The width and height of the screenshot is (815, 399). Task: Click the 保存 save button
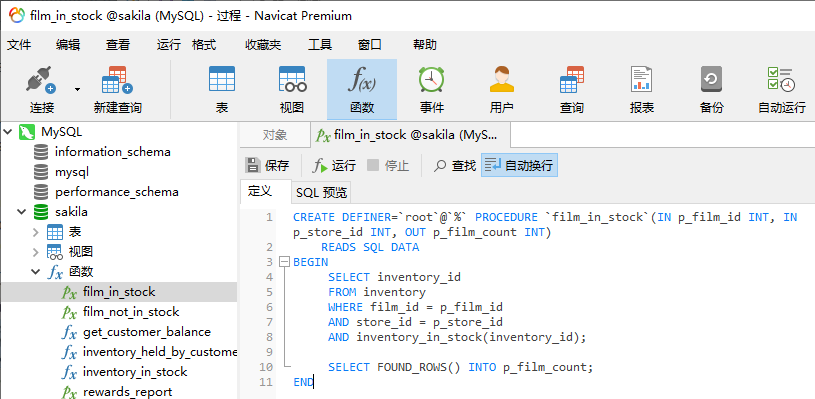point(267,165)
